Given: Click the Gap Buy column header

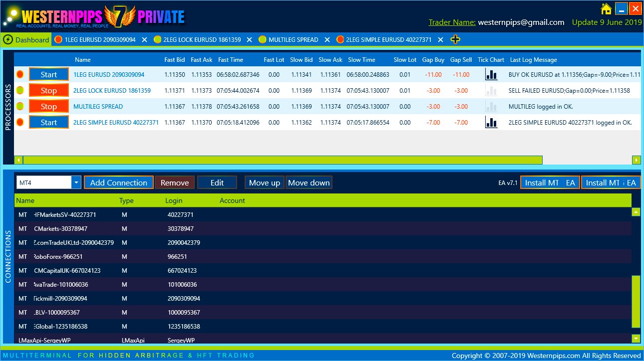Looking at the screenshot, I should (x=433, y=60).
